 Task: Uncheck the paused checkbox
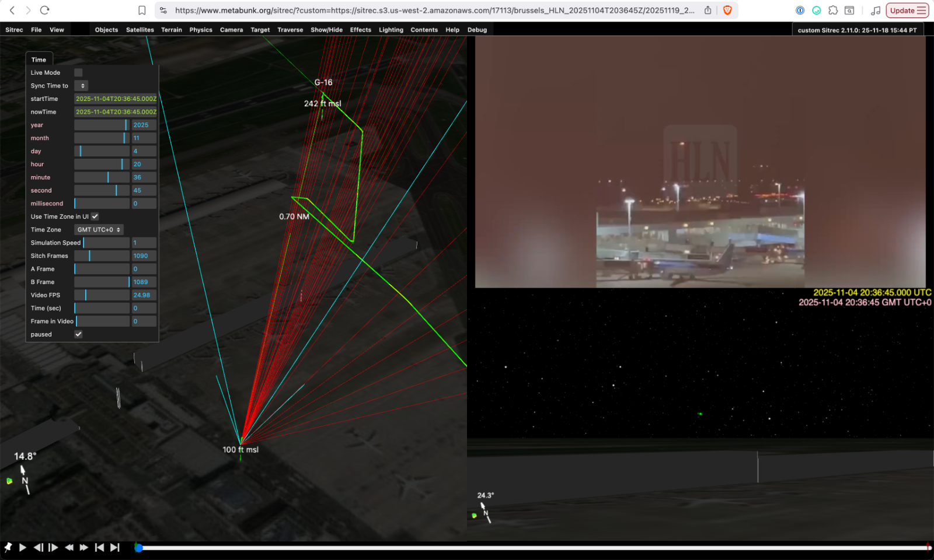point(78,334)
